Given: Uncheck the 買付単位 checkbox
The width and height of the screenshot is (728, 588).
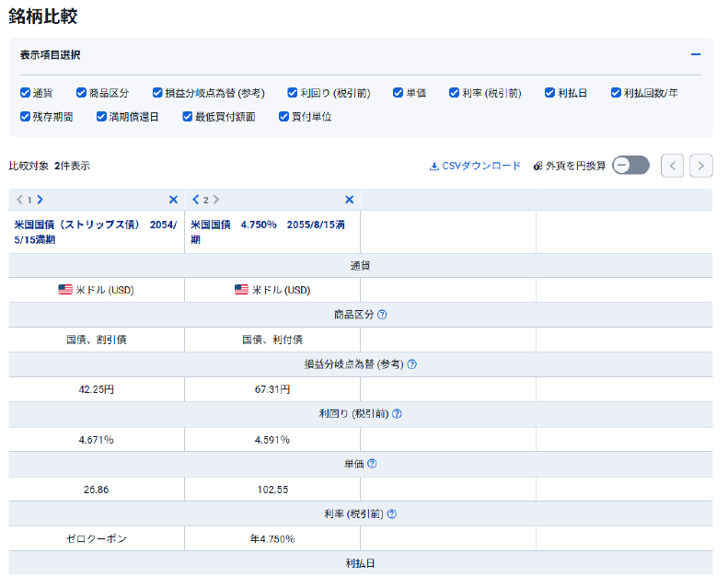Looking at the screenshot, I should click(283, 117).
